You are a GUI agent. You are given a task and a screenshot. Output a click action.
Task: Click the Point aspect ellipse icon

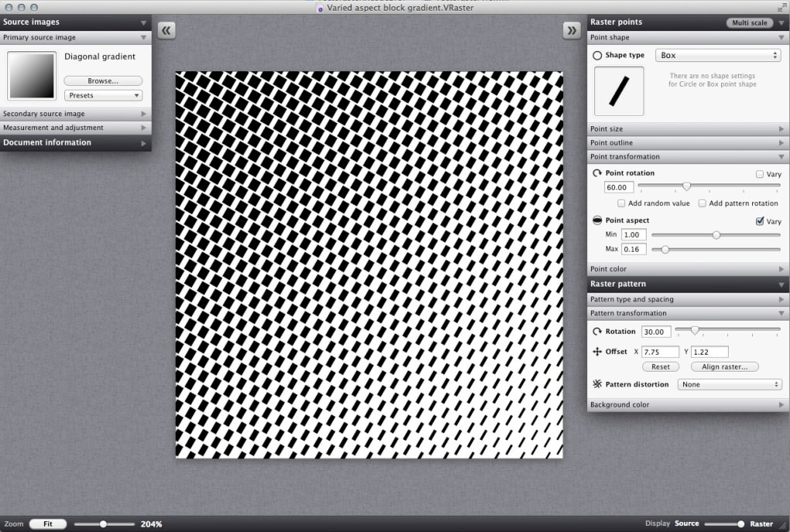(597, 220)
